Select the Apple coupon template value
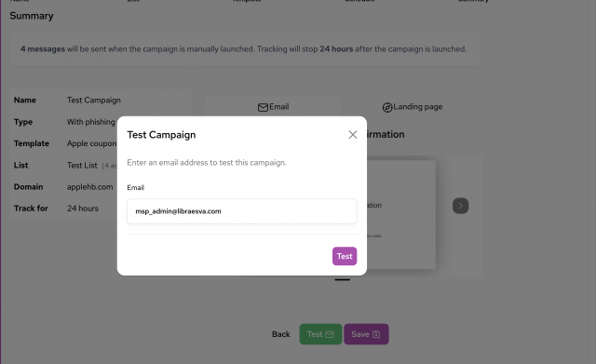Image resolution: width=596 pixels, height=364 pixels. pos(91,143)
